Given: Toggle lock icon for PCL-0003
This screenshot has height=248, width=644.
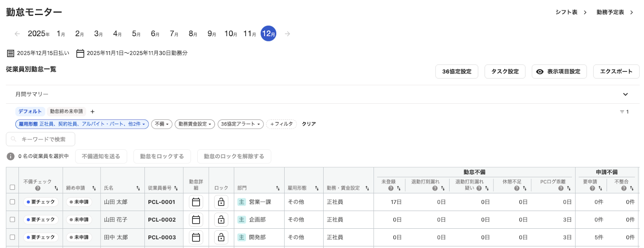Looking at the screenshot, I should pyautogui.click(x=221, y=237).
